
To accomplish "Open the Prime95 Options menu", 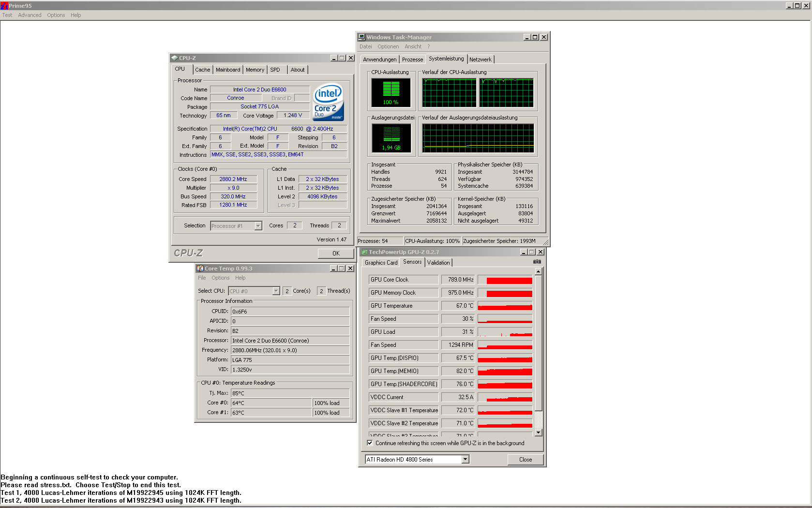I will pos(56,15).
